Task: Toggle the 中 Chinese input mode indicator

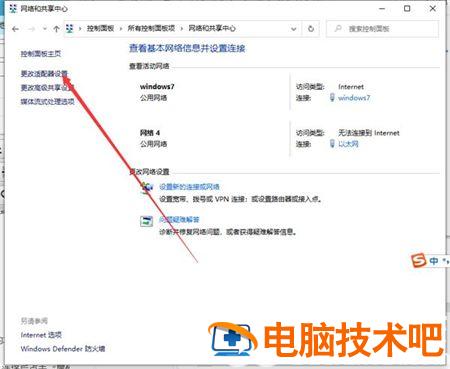Action: [434, 261]
